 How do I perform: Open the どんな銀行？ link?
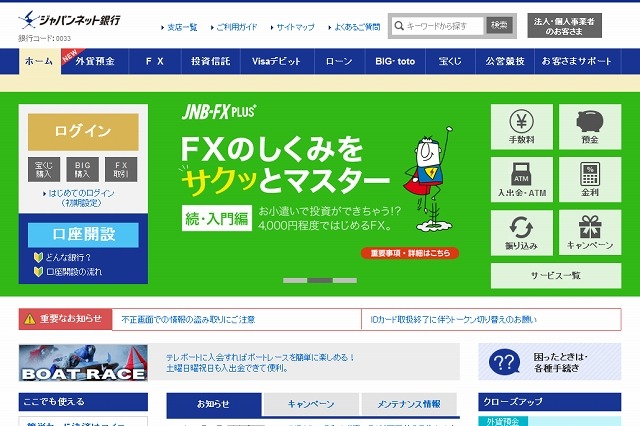68,257
